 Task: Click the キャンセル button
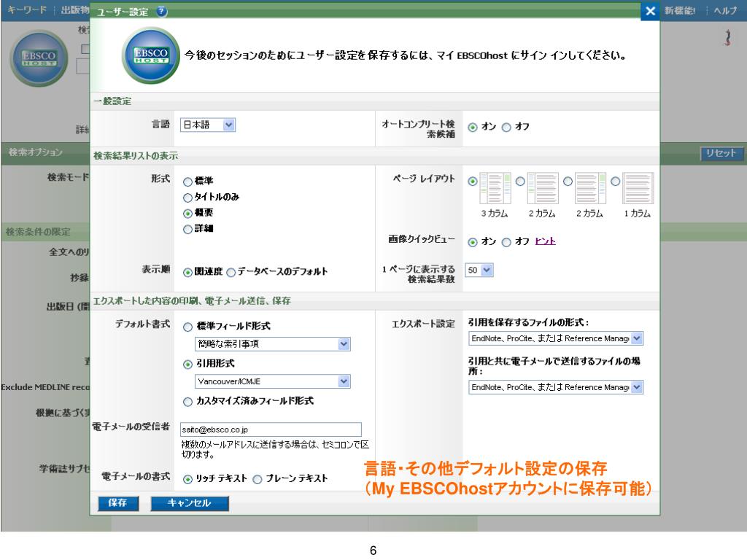(190, 503)
